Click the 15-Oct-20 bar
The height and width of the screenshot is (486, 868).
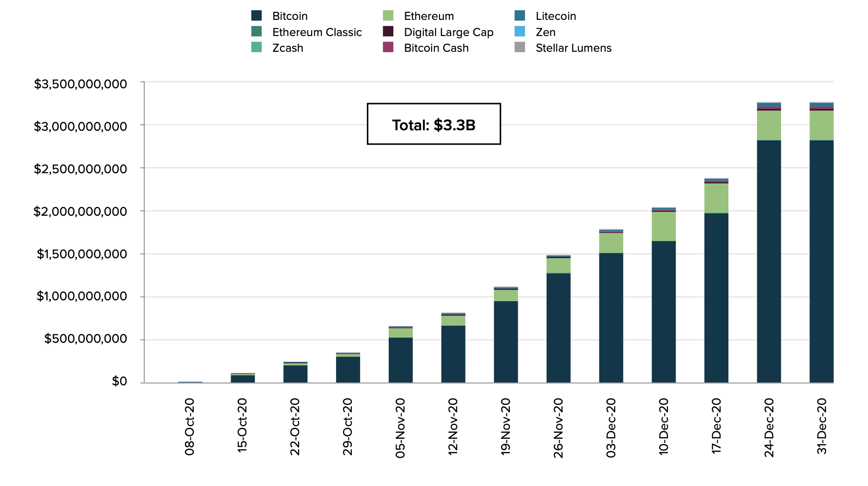pos(243,378)
